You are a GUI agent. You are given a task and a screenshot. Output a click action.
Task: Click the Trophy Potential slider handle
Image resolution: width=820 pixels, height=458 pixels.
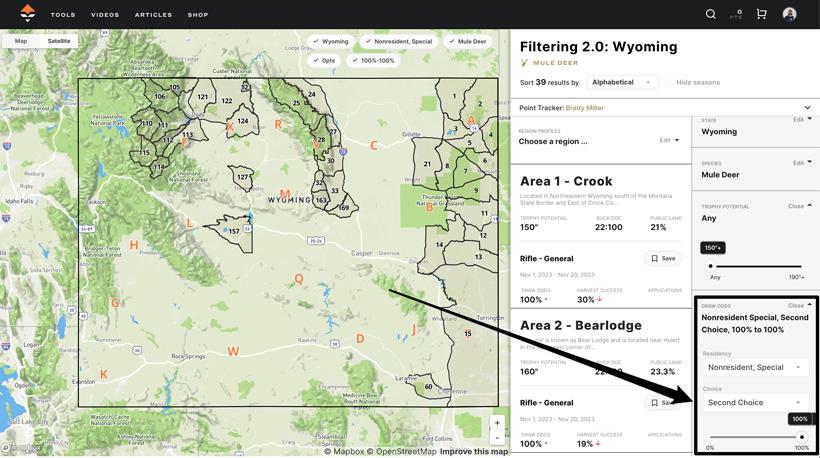point(710,266)
